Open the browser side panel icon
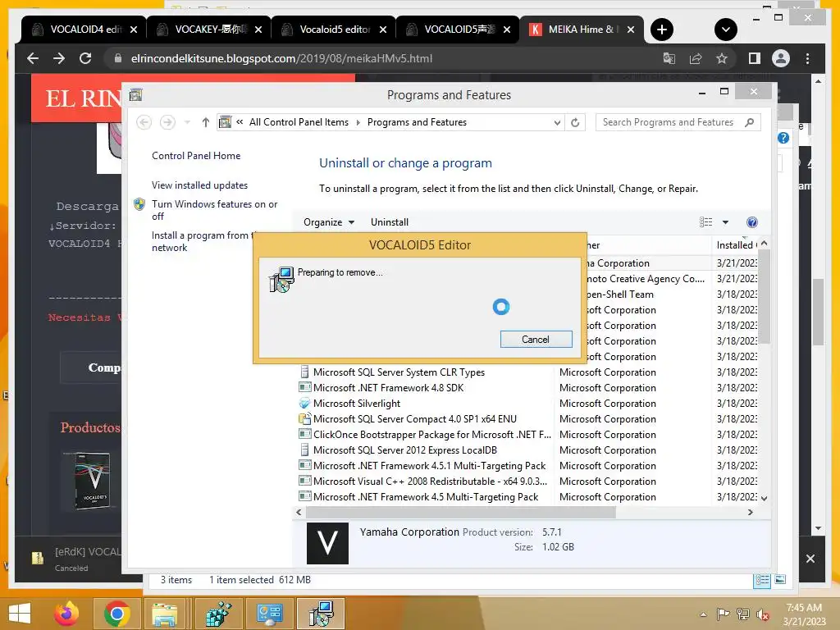Screen dimensions: 840x630 [755, 58]
